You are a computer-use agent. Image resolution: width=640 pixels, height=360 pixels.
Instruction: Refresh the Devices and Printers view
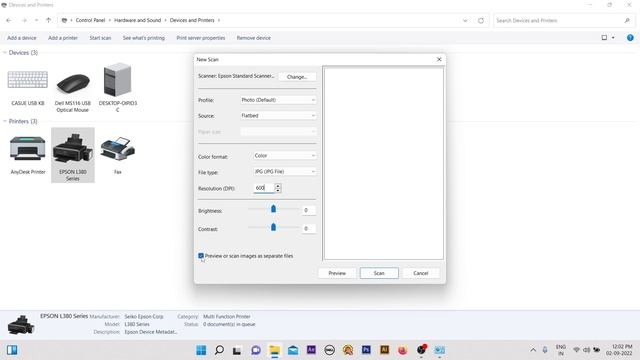click(481, 20)
